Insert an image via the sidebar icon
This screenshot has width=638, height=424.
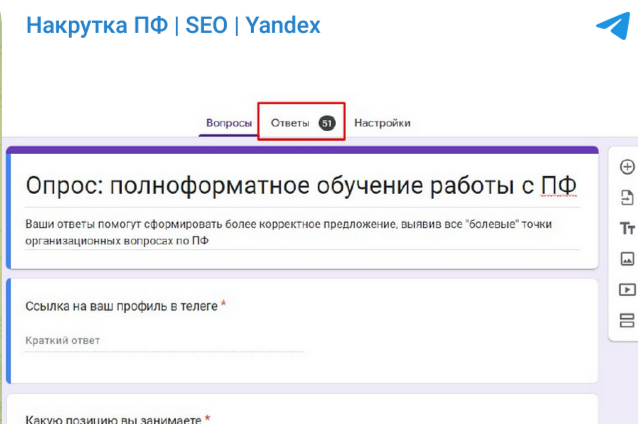(x=627, y=259)
